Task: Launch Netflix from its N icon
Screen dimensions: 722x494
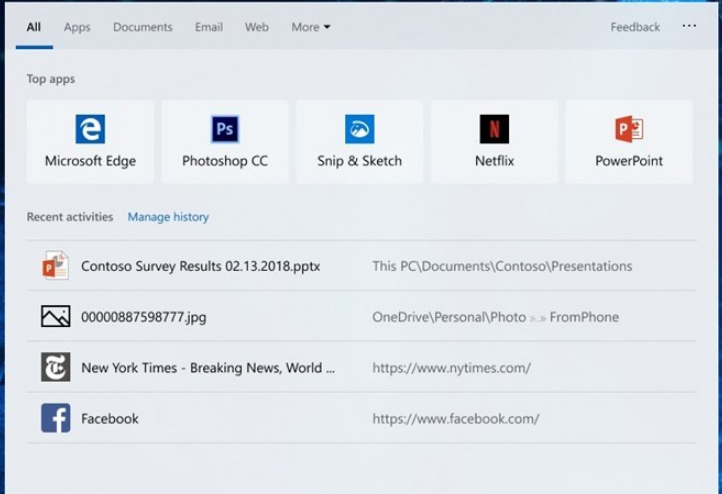Action: click(x=494, y=129)
